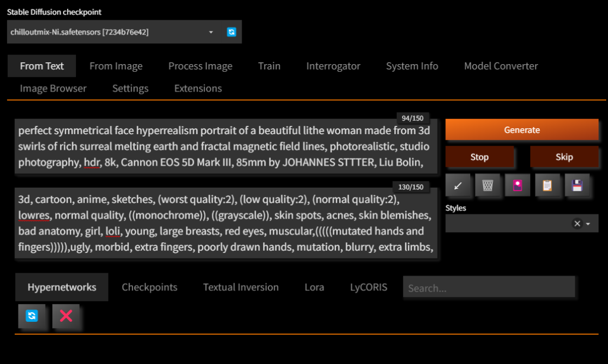Open the Image Browser tab
Image resolution: width=608 pixels, height=364 pixels.
[53, 88]
